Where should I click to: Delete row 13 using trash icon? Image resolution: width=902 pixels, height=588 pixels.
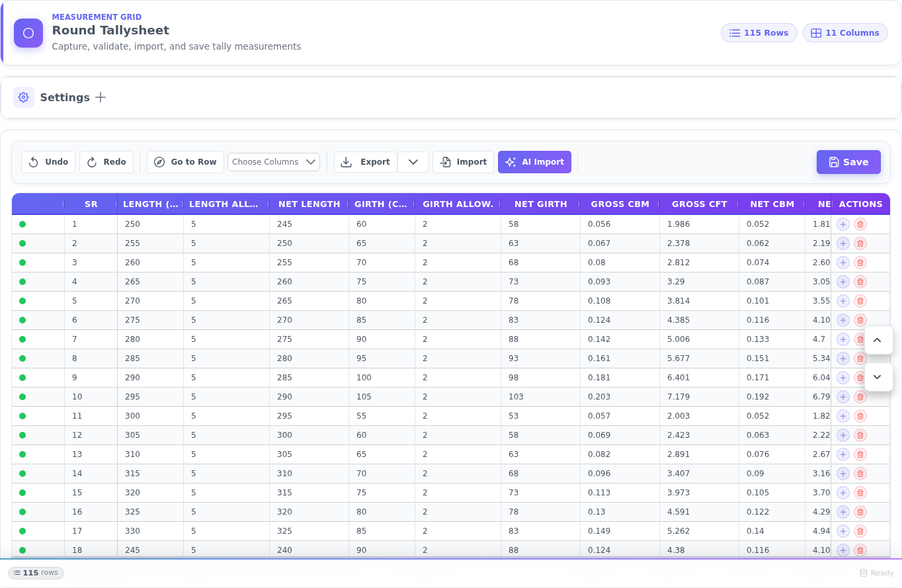coord(860,454)
